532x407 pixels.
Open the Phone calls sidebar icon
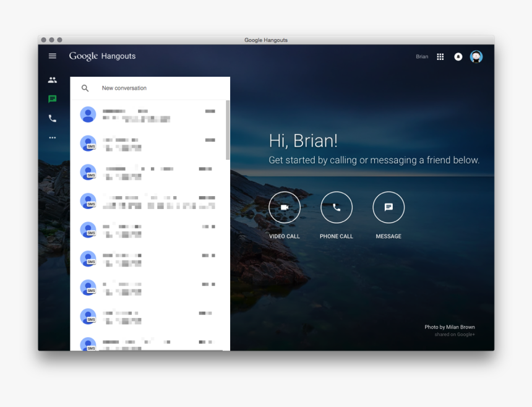click(x=53, y=118)
